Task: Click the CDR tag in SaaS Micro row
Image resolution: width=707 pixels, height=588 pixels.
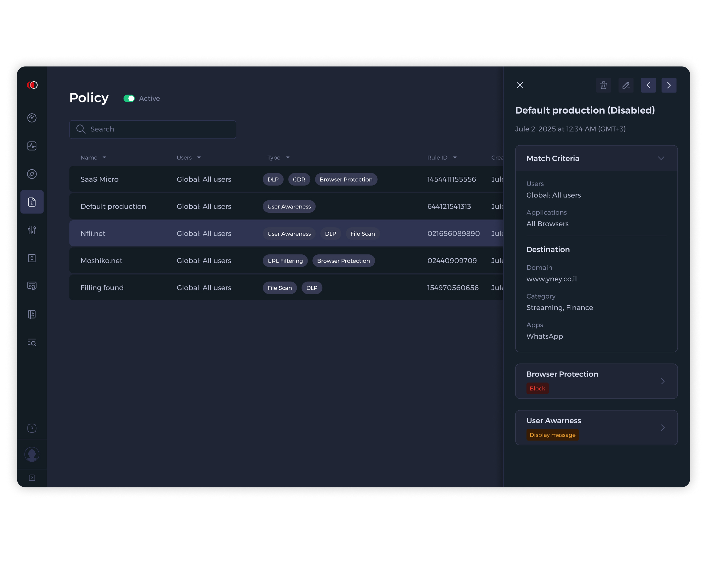Action: (299, 179)
